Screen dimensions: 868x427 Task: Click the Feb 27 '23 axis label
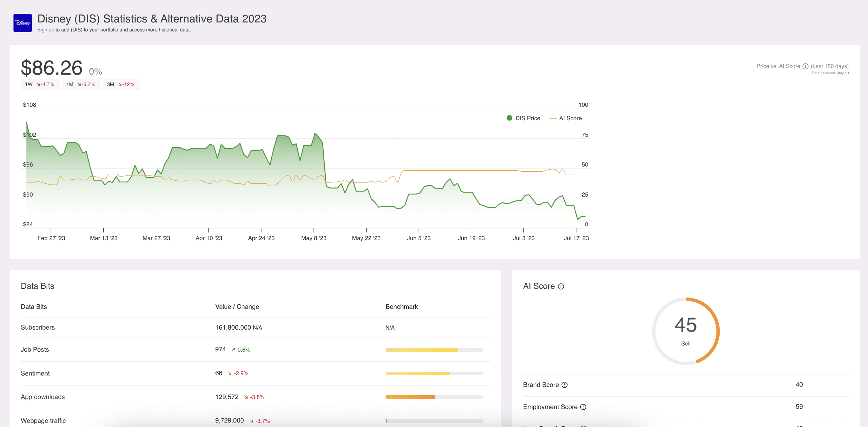click(51, 238)
